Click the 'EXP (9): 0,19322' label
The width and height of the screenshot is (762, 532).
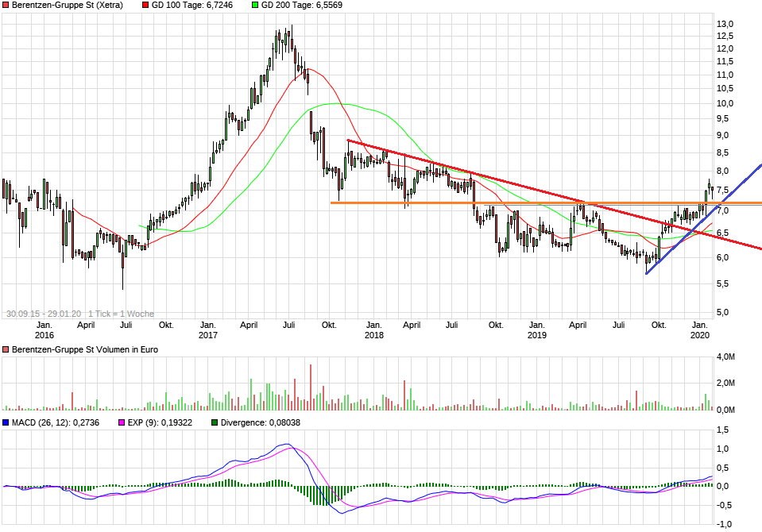160,422
